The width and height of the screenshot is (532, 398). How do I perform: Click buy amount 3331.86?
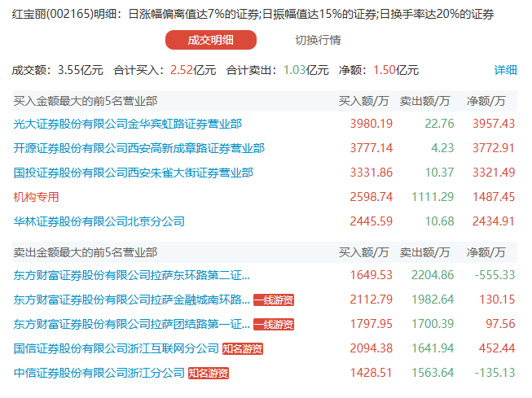coord(372,173)
